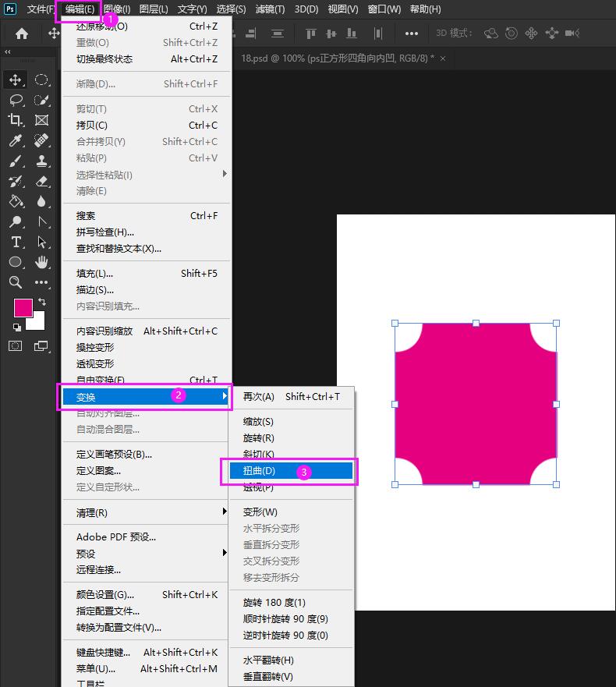The height and width of the screenshot is (687, 616).
Task: Click the 3D orbit camera icon
Action: click(x=490, y=34)
